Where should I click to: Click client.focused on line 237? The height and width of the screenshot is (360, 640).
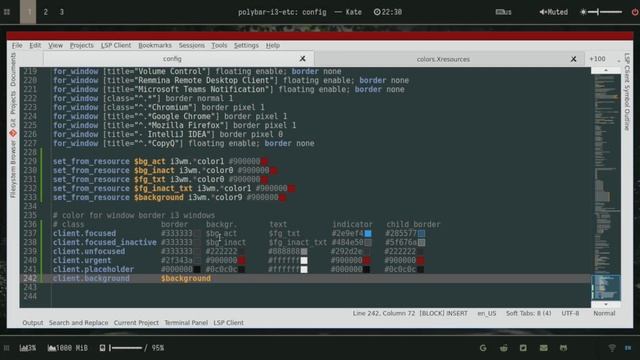tap(84, 233)
